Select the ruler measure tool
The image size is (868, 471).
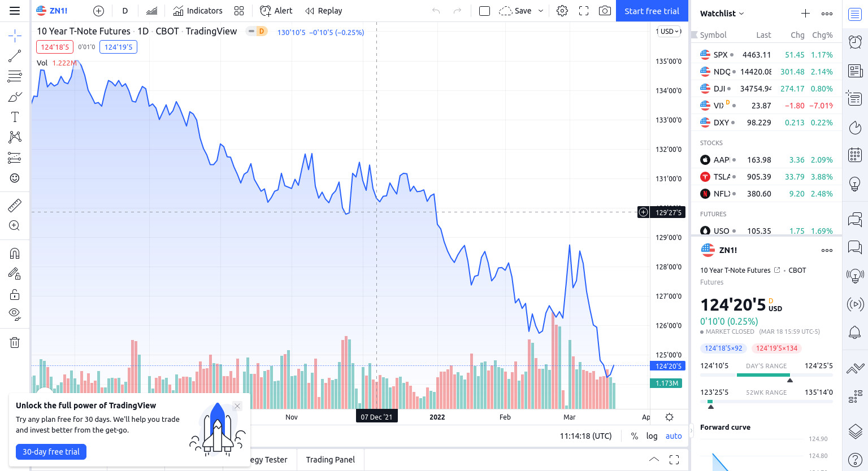[15, 205]
